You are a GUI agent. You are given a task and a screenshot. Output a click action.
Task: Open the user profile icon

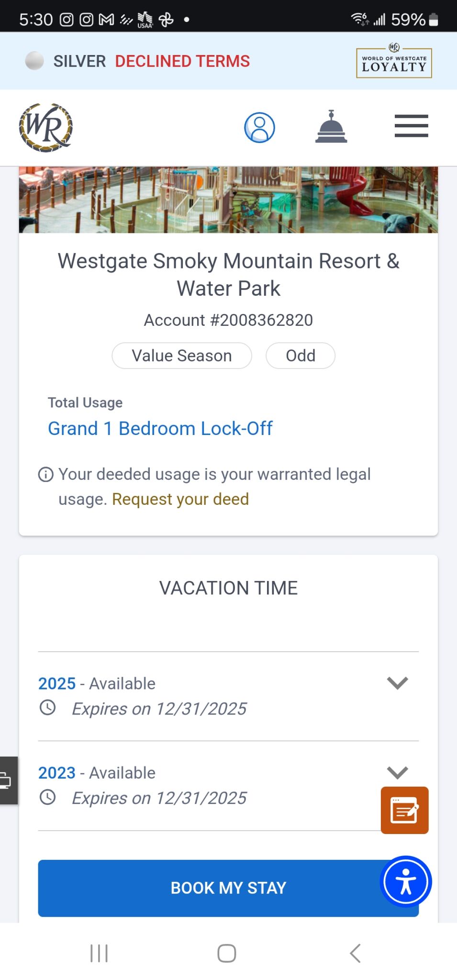coord(259,128)
